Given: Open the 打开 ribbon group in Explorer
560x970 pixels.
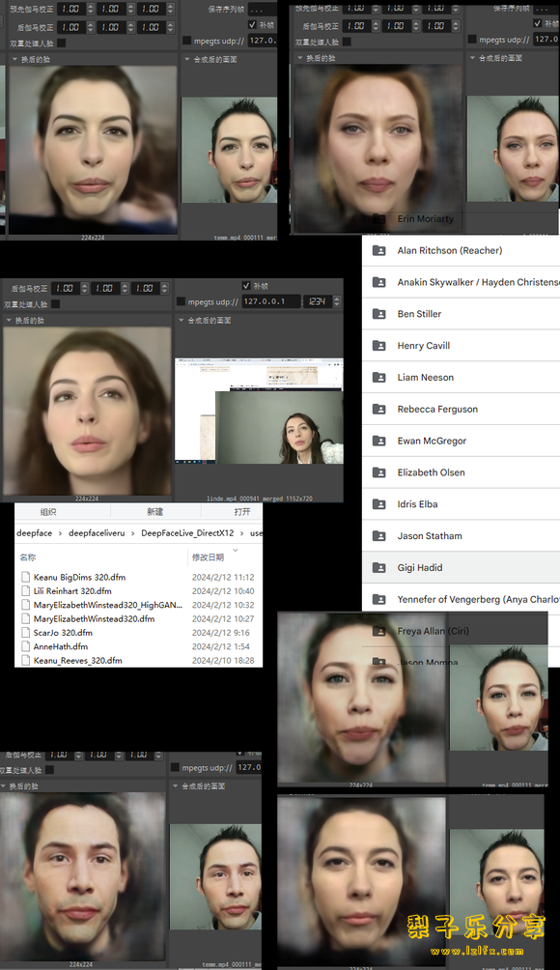Looking at the screenshot, I should (x=242, y=512).
